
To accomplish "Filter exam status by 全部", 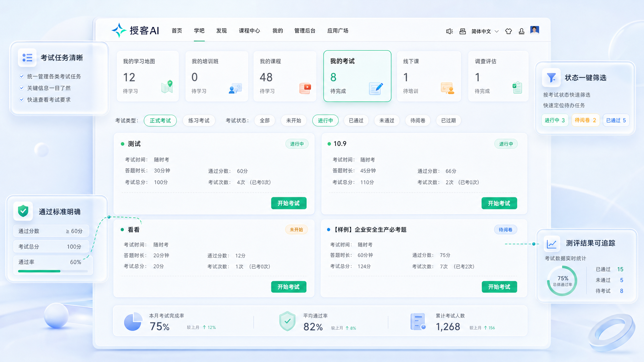I will 265,121.
